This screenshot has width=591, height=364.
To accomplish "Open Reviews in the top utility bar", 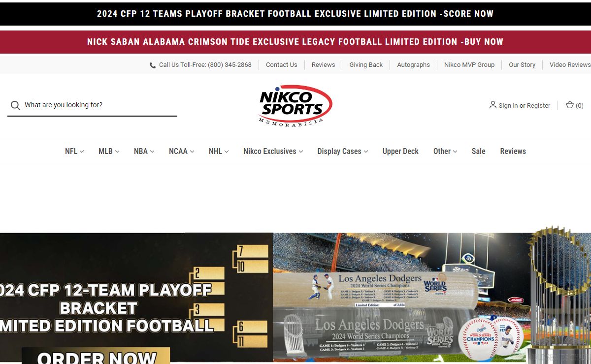I will pos(323,65).
